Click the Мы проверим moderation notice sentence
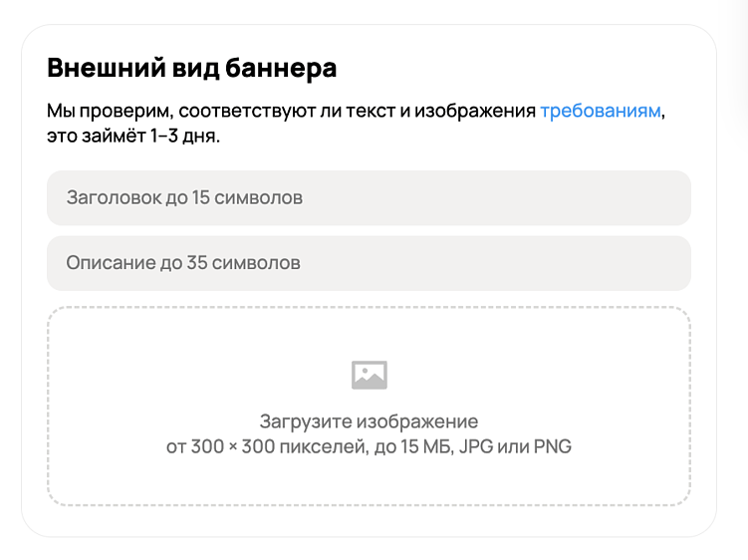This screenshot has width=748, height=560. tap(356, 124)
